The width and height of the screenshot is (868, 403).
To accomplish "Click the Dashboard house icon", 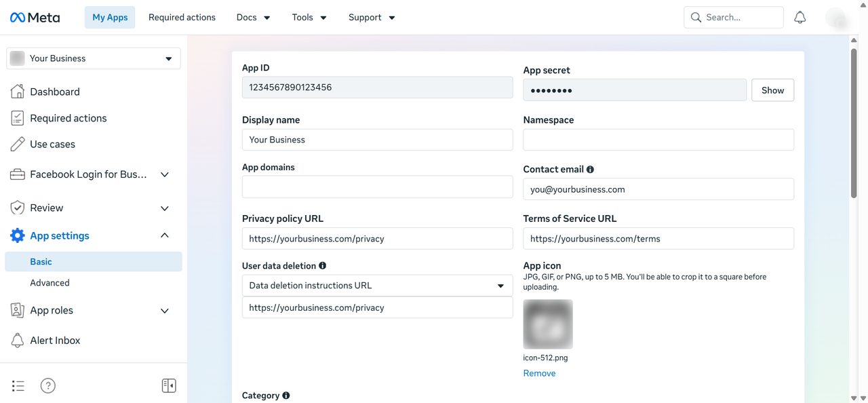I will 18,92.
